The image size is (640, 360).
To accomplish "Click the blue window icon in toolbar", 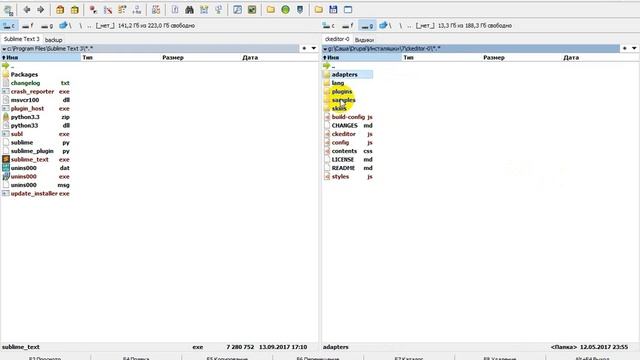I will (x=348, y=10).
